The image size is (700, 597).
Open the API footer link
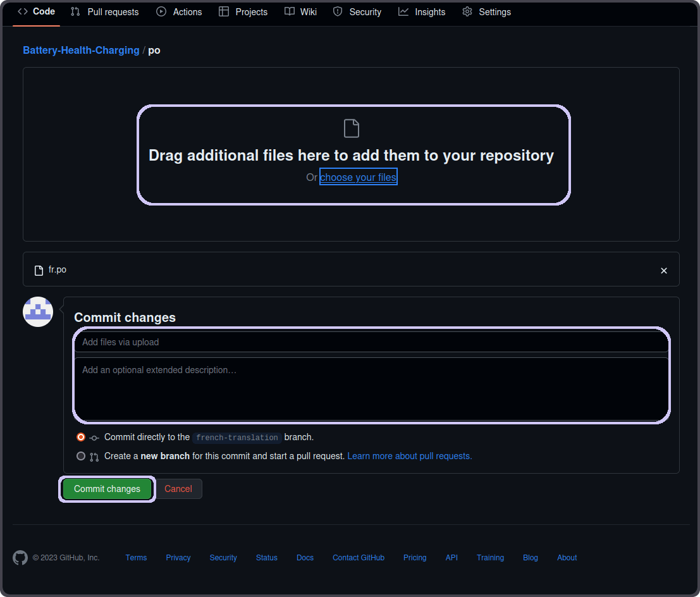click(451, 558)
